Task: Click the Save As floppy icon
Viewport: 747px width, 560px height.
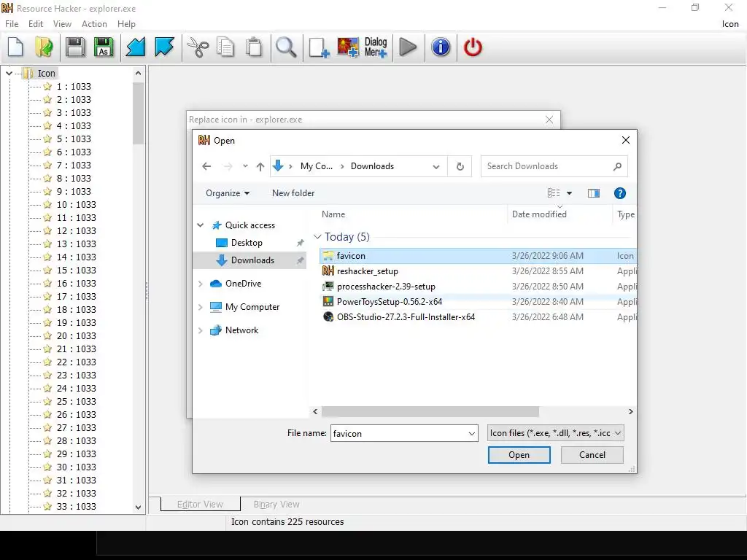Action: click(104, 47)
